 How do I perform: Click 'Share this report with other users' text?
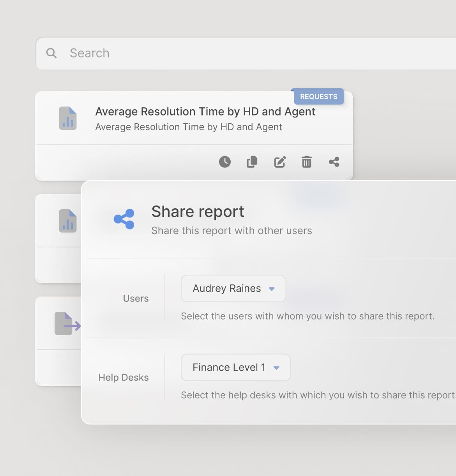(232, 231)
